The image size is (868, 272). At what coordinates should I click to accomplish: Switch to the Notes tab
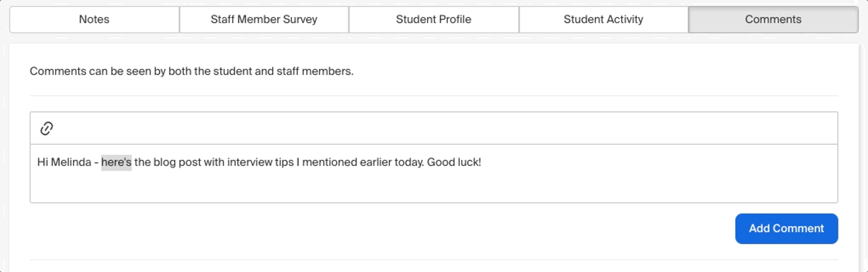point(94,19)
